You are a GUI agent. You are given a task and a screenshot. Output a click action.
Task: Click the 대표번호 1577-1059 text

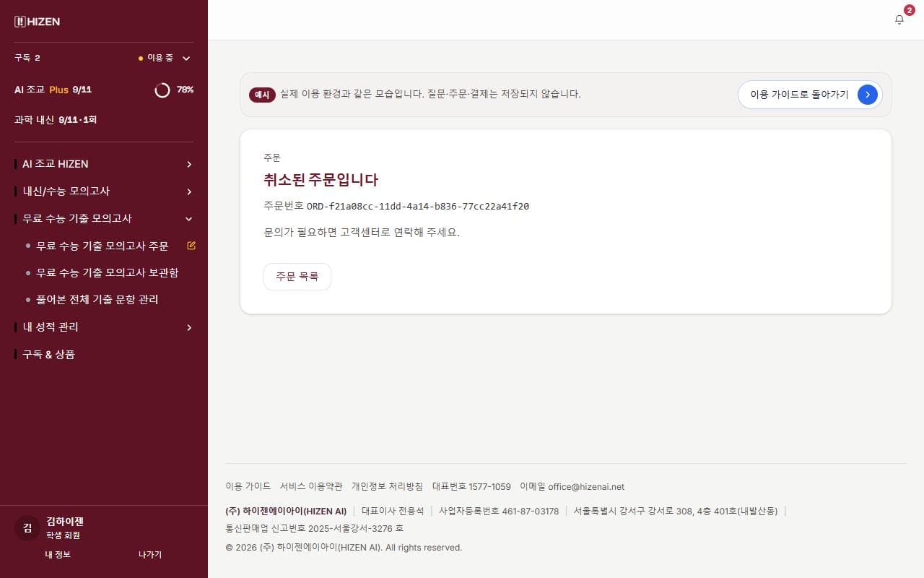pos(471,486)
